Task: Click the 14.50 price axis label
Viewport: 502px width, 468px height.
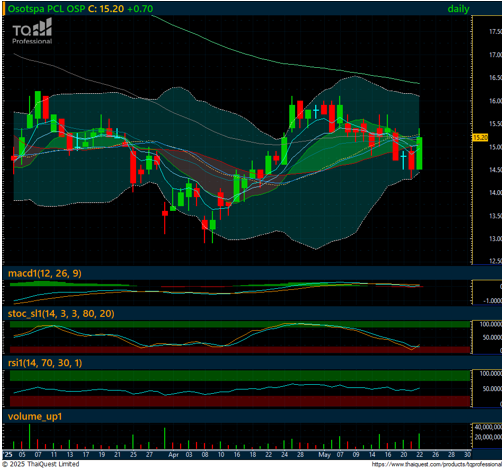Action: point(495,170)
